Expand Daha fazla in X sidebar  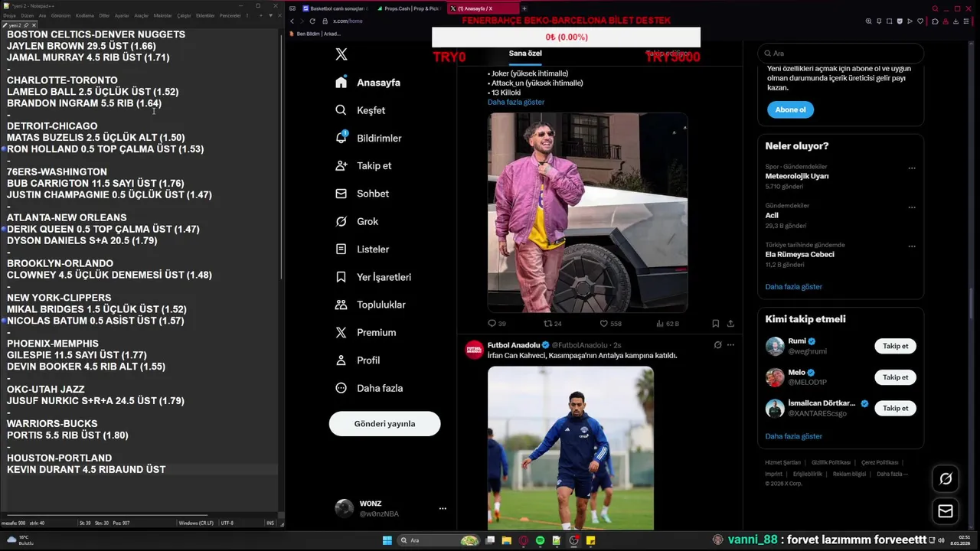[x=369, y=388]
